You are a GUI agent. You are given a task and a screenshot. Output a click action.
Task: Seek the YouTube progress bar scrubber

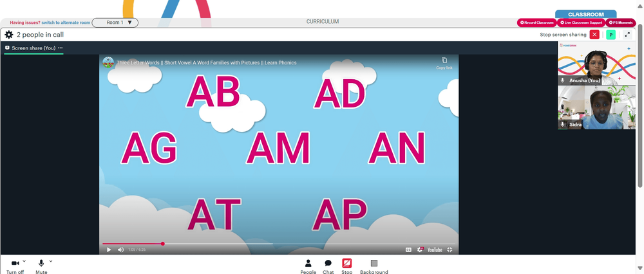click(163, 244)
